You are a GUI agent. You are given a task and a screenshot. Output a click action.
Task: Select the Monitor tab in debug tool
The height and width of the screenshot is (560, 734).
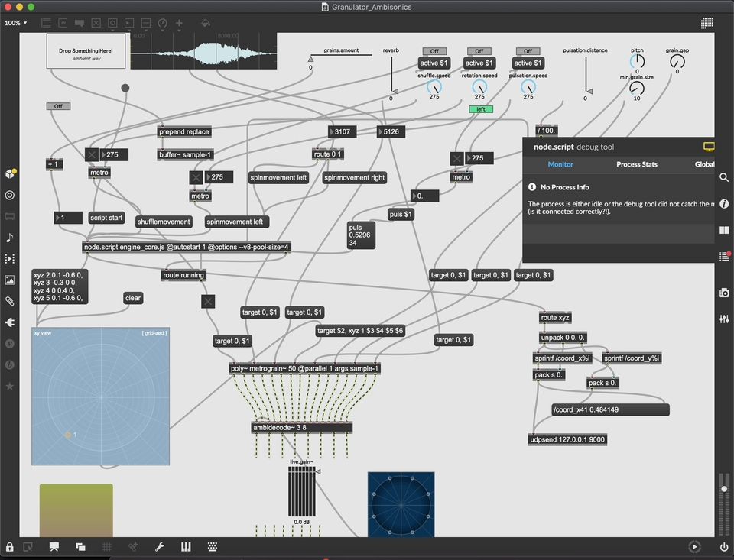coord(560,164)
